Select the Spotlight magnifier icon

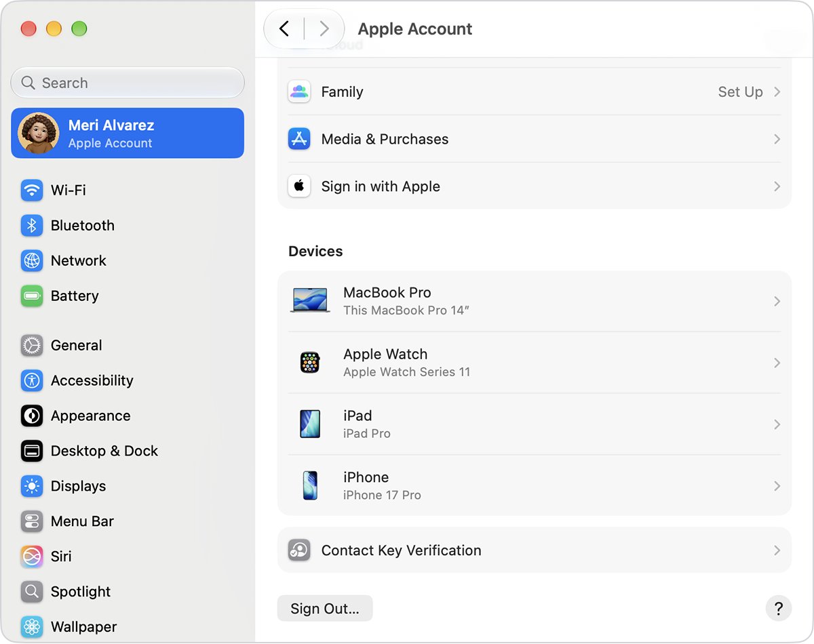point(32,592)
